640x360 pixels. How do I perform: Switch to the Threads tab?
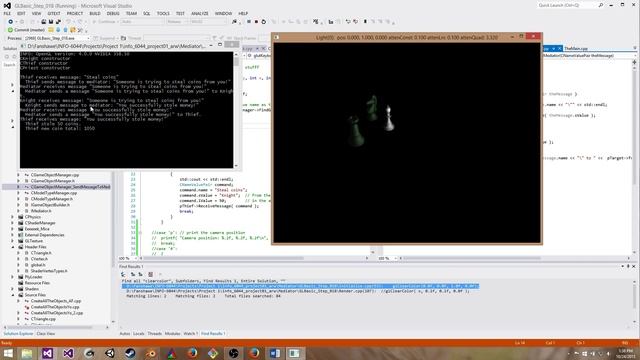click(x=155, y=333)
